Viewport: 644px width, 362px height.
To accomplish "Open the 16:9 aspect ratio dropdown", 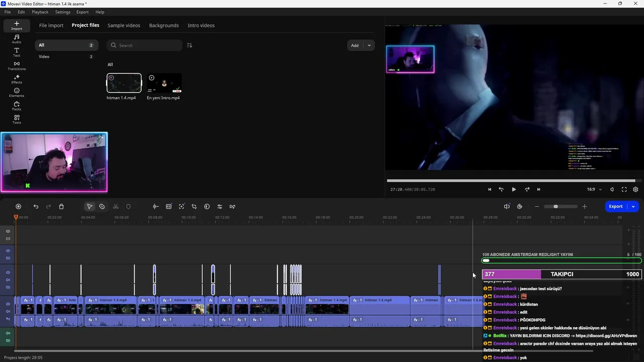I will click(594, 190).
